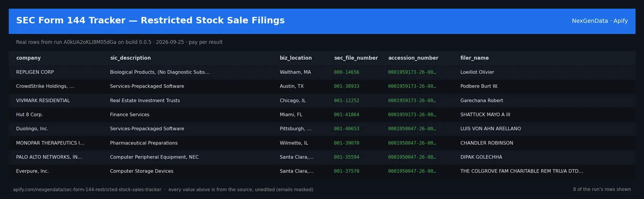Click Real Estate Investment Trusts cell
Viewport: 644px width, 199px height.
145,101
